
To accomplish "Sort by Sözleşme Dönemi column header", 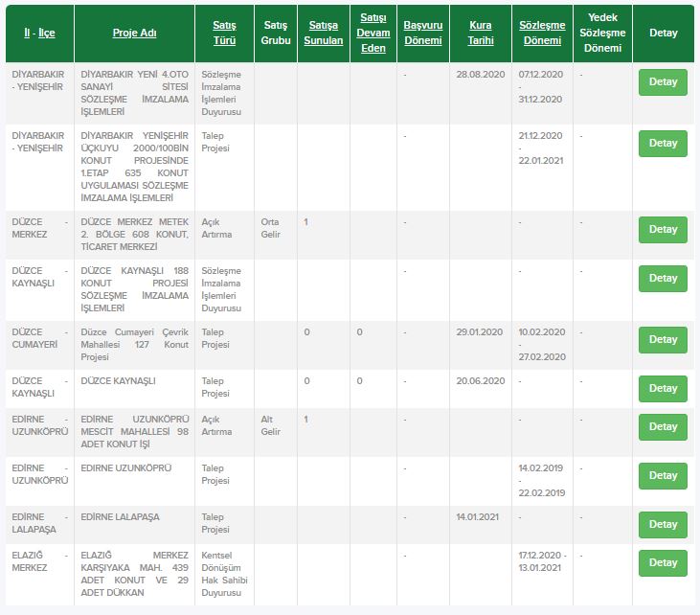I will (x=542, y=34).
